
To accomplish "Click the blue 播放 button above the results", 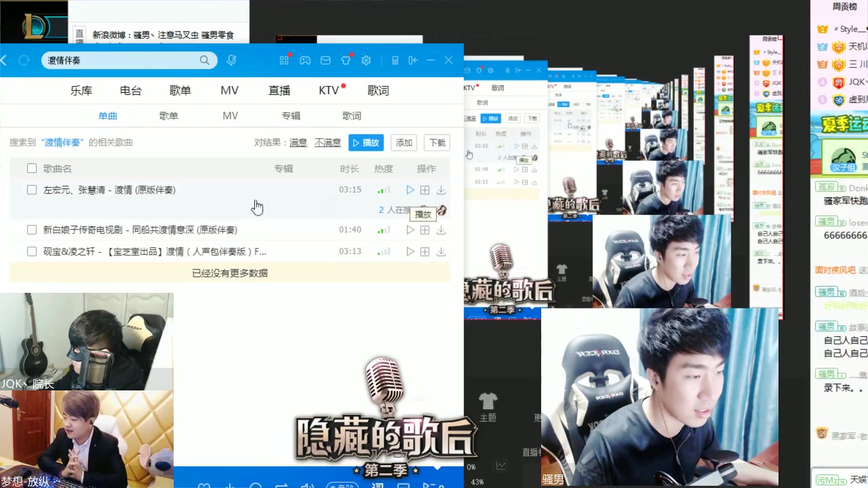I will pyautogui.click(x=366, y=142).
